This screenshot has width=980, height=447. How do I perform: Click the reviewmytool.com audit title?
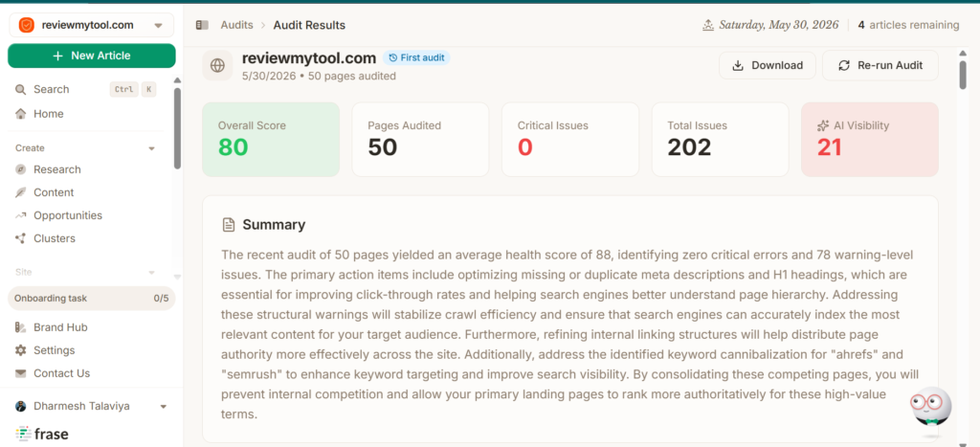point(309,58)
